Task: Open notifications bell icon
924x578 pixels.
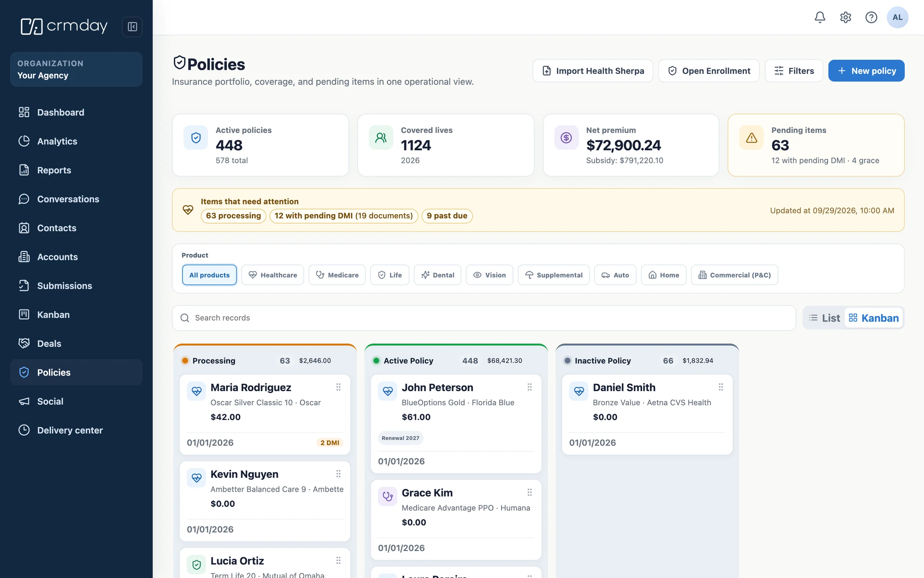Action: tap(820, 17)
